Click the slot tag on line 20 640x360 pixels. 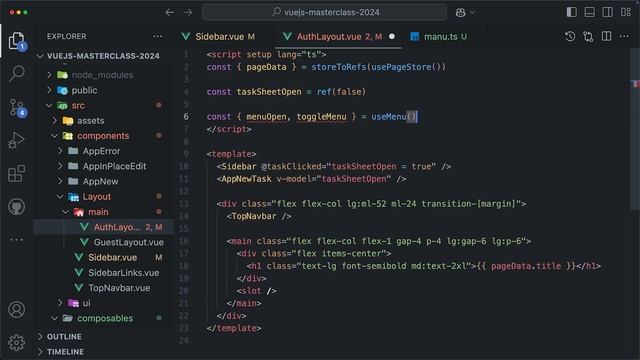point(251,291)
